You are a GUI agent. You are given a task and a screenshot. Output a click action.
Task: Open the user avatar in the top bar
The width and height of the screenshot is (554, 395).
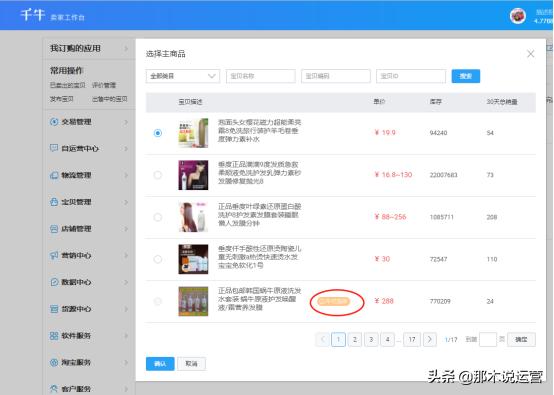click(x=518, y=16)
